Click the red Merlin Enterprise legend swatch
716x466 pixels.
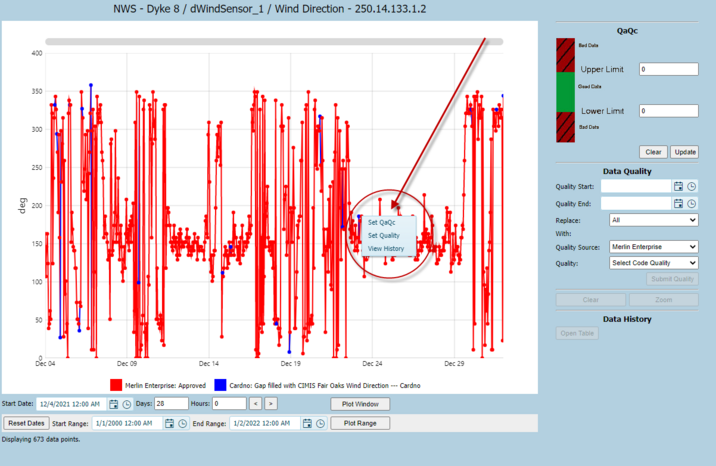(116, 385)
